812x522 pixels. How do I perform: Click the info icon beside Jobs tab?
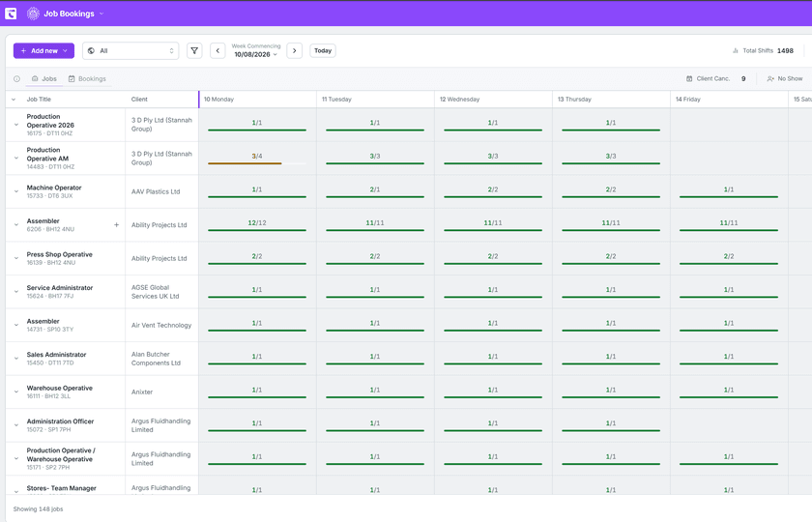point(16,78)
